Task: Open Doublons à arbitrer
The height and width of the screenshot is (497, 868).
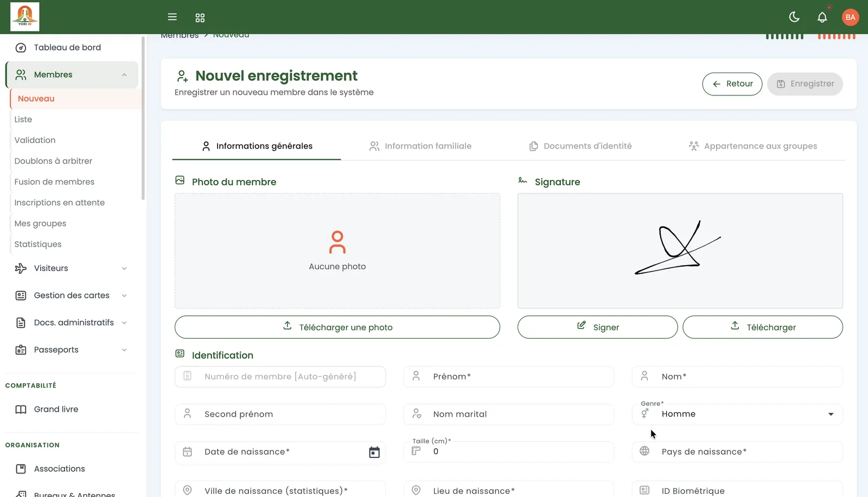Action: click(x=75, y=161)
